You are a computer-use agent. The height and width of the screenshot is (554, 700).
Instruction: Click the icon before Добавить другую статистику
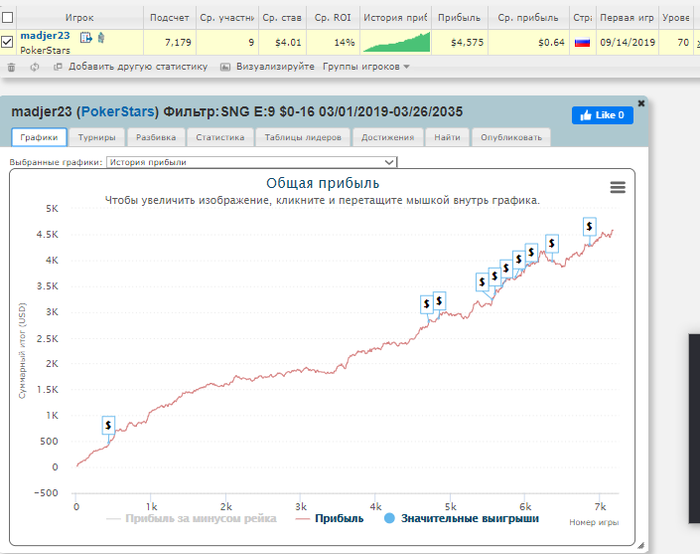(x=58, y=67)
